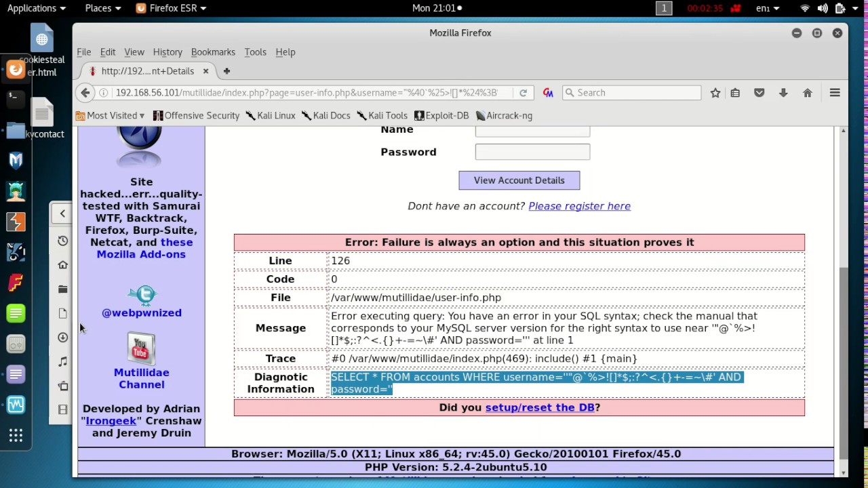Bookmark this page with the star icon

(x=715, y=93)
